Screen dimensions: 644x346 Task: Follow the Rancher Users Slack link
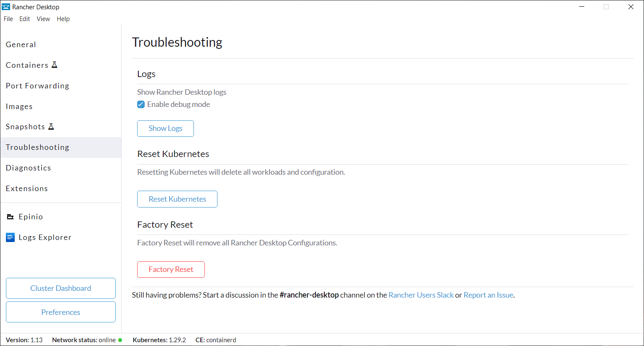point(421,295)
